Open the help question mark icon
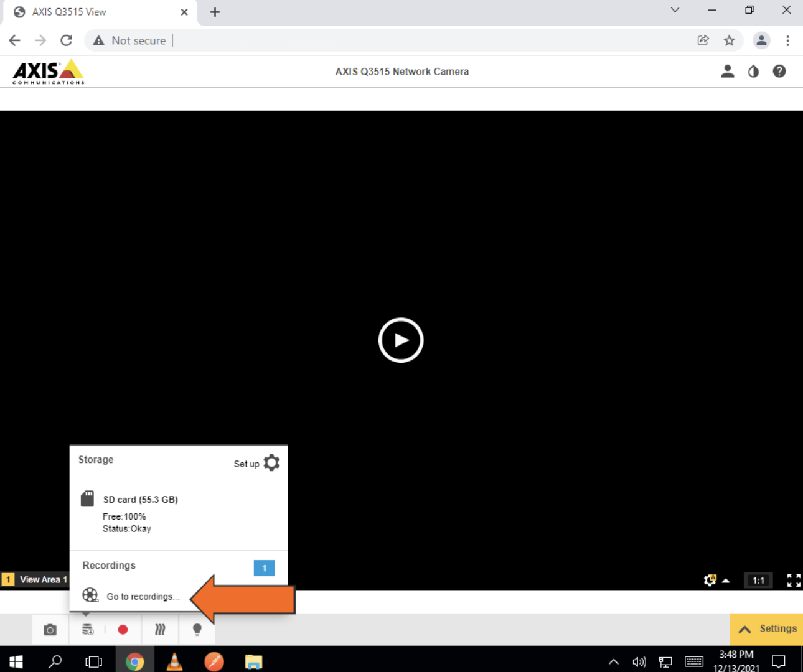This screenshot has height=672, width=803. pos(779,71)
